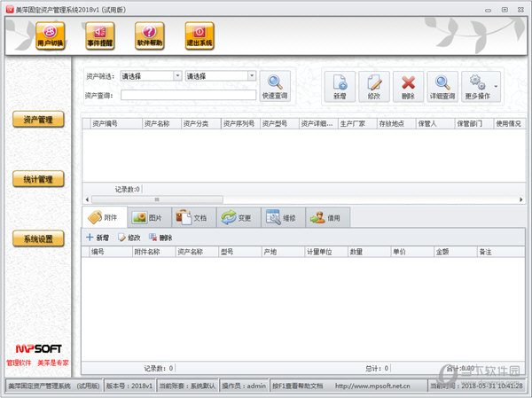
Task: Switch to the 维修 tab
Action: [x=283, y=217]
